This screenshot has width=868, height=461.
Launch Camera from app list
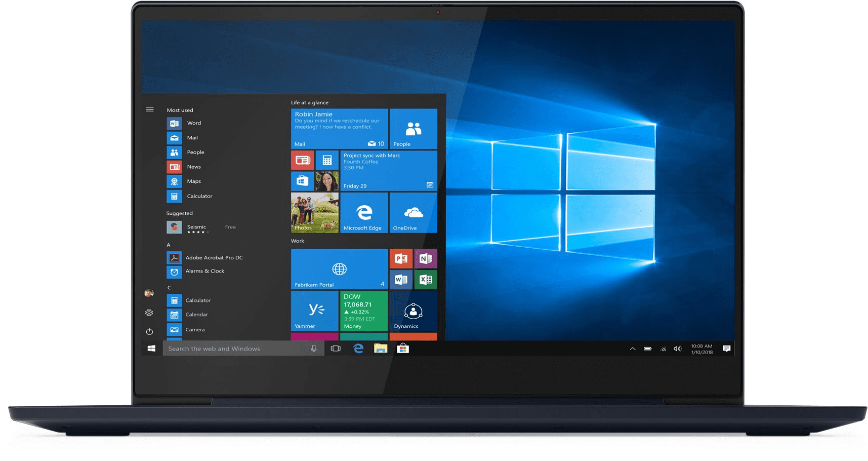click(186, 329)
